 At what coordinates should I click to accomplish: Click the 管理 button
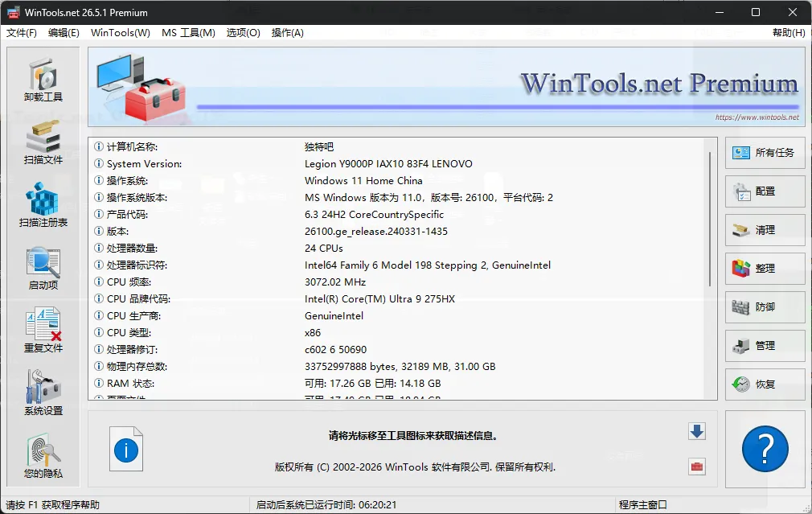pos(765,346)
